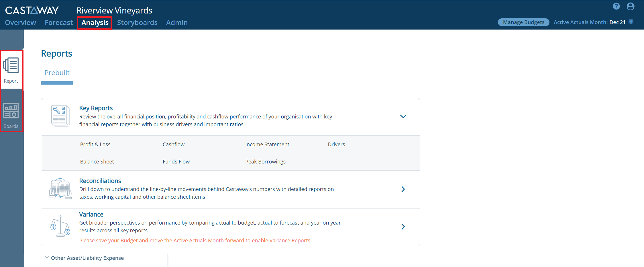Expand the Variance section arrow
Viewport: 644px width, 267px height.
click(x=403, y=227)
